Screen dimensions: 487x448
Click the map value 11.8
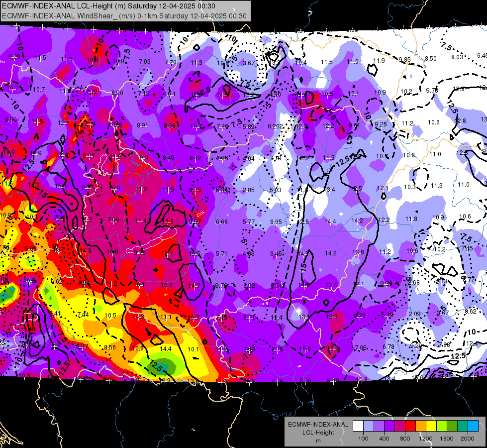coord(411,219)
